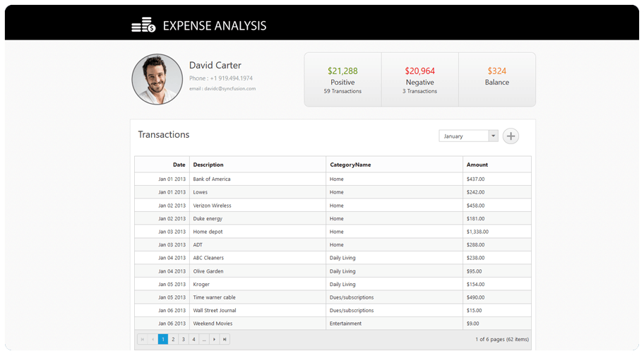Open the Negative $20,964 summary tile
The width and height of the screenshot is (644, 356).
pyautogui.click(x=420, y=80)
